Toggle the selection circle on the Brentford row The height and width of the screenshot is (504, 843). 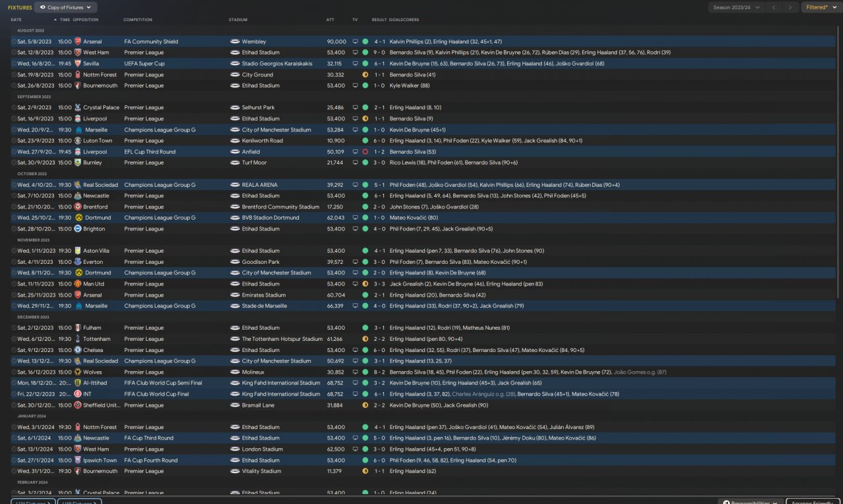[14, 207]
